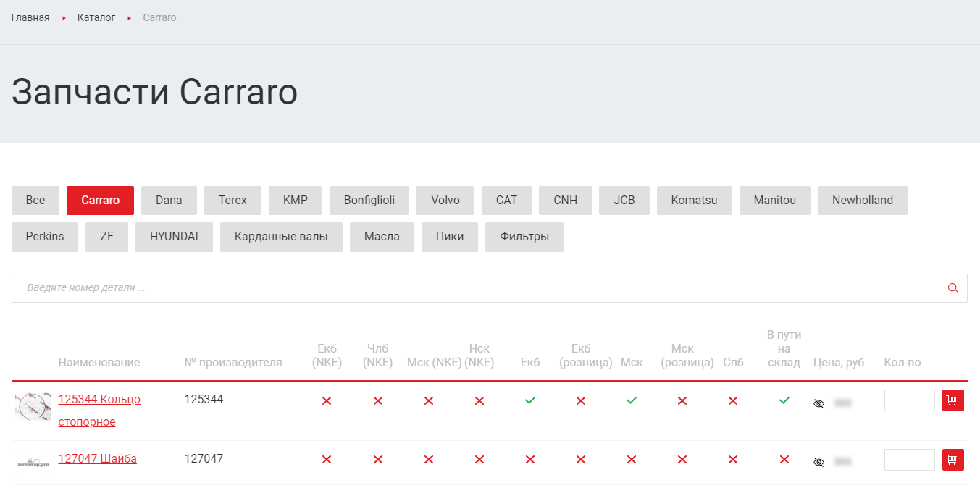980x488 pixels.
Task: Open the 127047 Шайба product link
Action: pyautogui.click(x=98, y=458)
